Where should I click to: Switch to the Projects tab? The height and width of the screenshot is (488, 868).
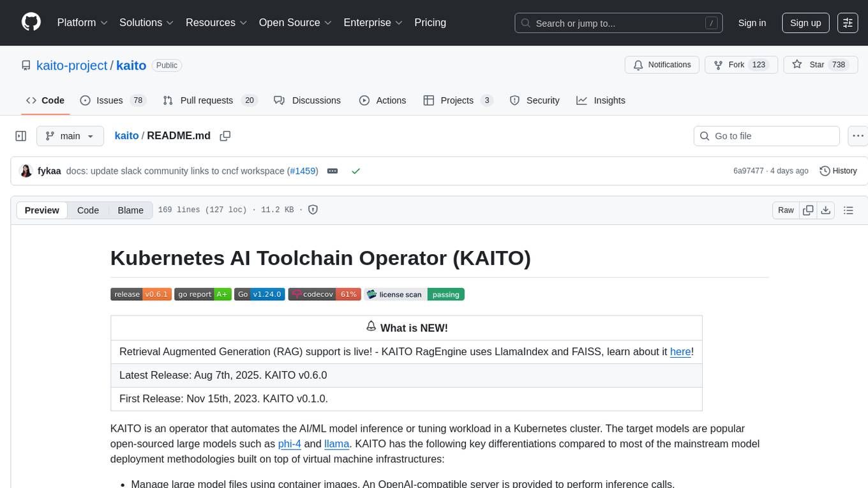click(458, 100)
